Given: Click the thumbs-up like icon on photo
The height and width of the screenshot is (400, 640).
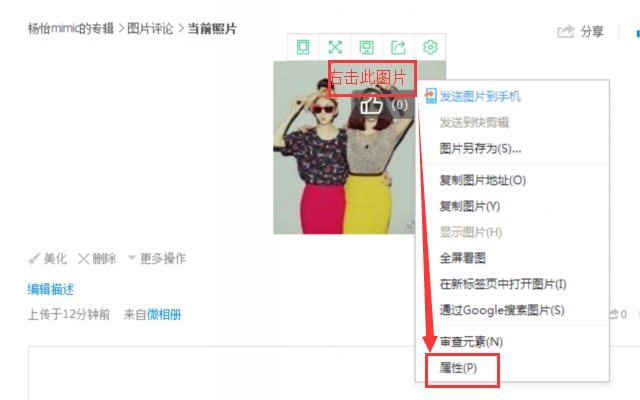Looking at the screenshot, I should [371, 105].
